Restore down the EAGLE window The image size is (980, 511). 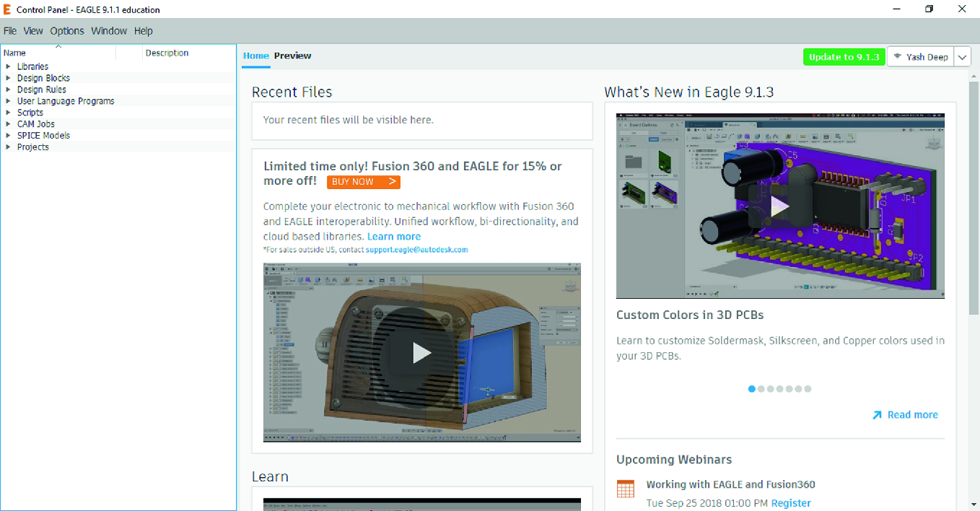pos(929,9)
